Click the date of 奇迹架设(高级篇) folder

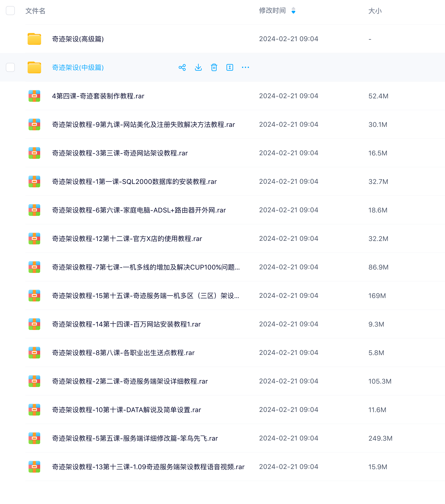point(289,39)
